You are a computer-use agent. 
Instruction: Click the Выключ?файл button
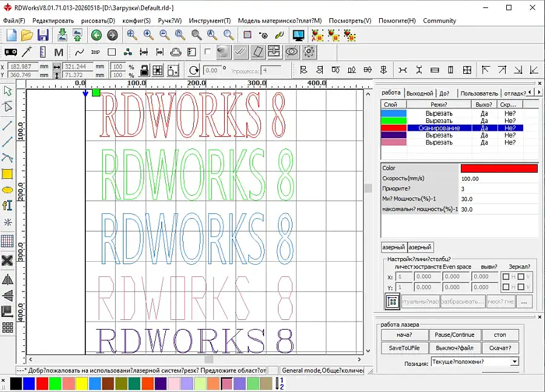click(455, 348)
